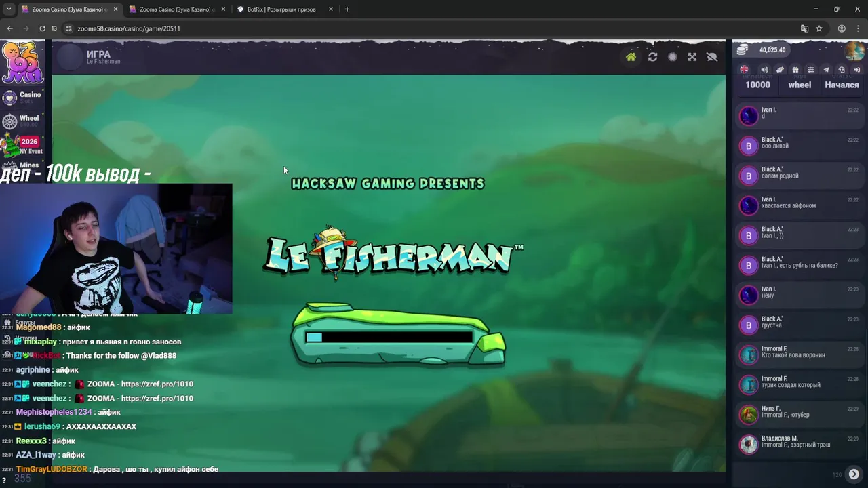Change language via the UK flag

click(744, 70)
